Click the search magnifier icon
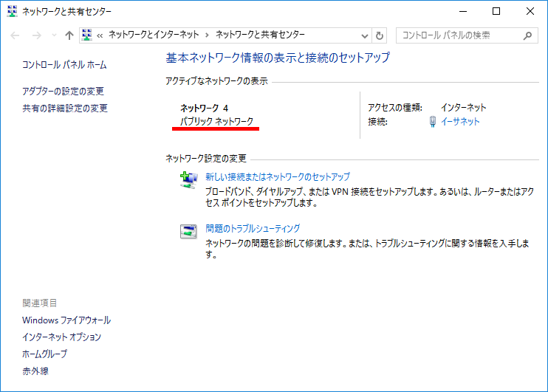This screenshot has height=392, width=548. 528,35
